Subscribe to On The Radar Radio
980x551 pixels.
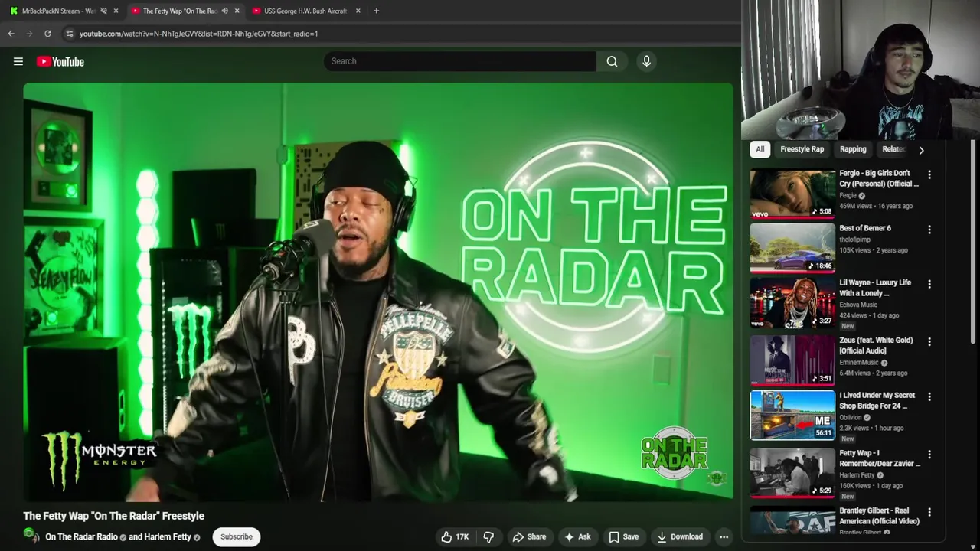237,536
